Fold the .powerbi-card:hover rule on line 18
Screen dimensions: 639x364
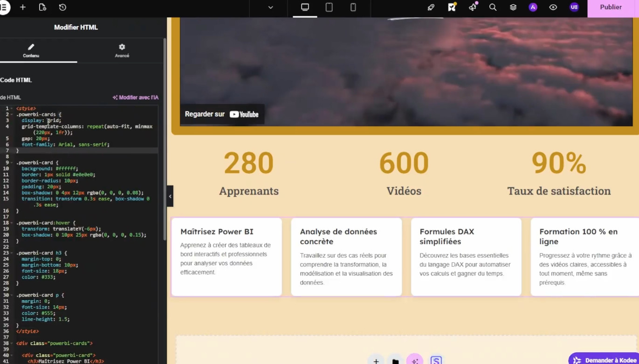coord(12,223)
